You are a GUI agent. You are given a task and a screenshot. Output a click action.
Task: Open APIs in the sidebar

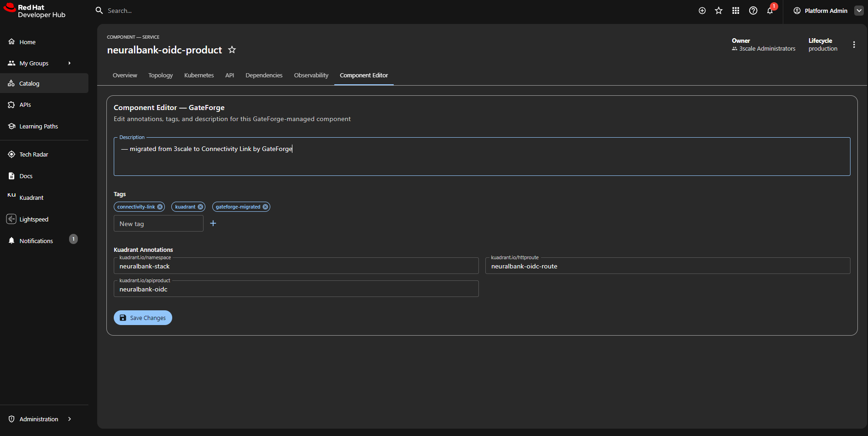(44, 105)
